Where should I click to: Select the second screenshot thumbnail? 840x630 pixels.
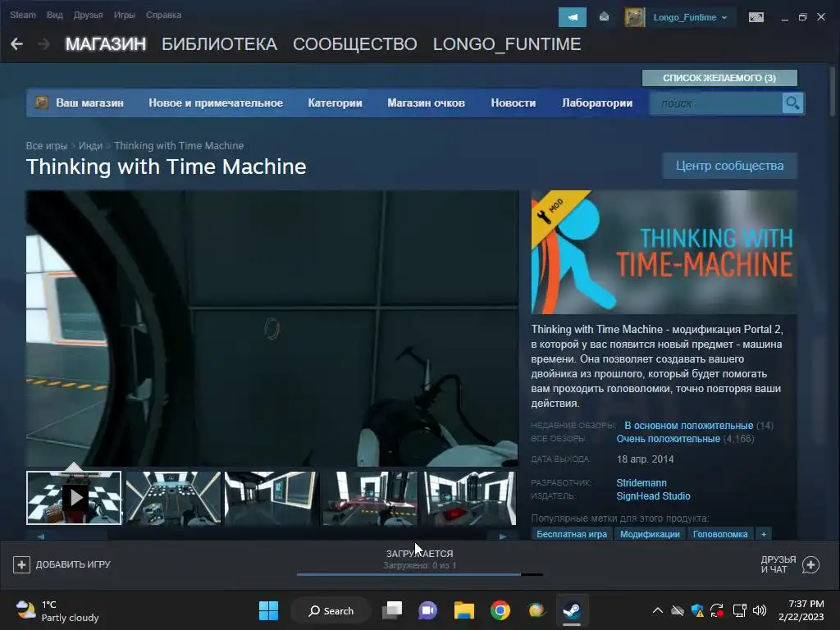click(x=173, y=498)
